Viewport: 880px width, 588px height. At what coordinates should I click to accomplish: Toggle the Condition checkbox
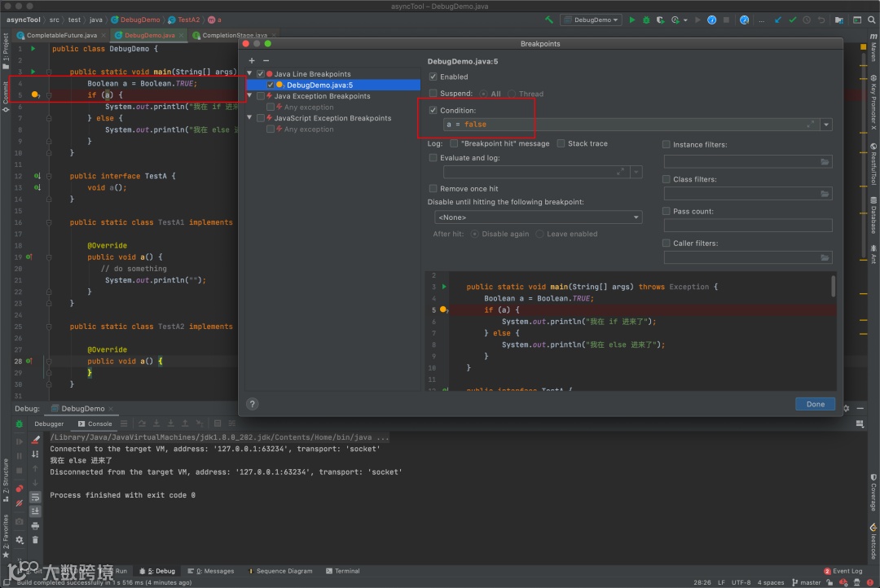(x=433, y=111)
